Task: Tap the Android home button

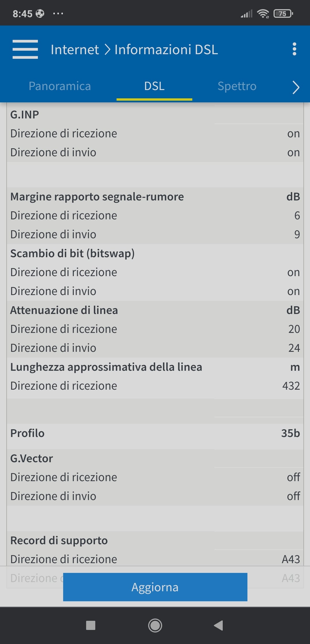Action: (x=155, y=625)
